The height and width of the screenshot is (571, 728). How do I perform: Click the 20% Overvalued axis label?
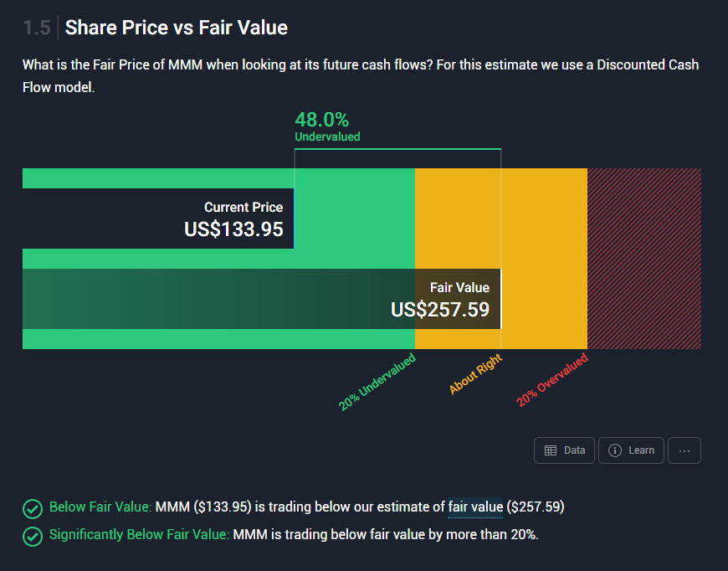tap(552, 381)
